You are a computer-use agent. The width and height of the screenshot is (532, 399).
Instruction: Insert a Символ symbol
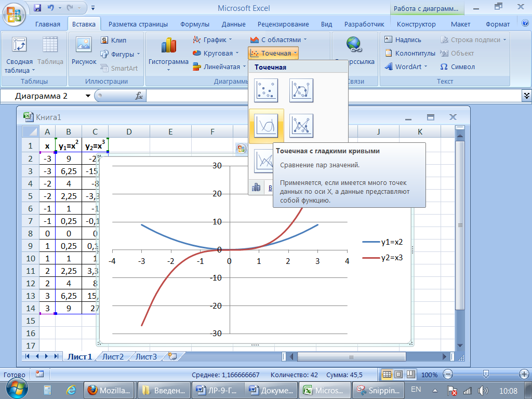[x=457, y=67]
